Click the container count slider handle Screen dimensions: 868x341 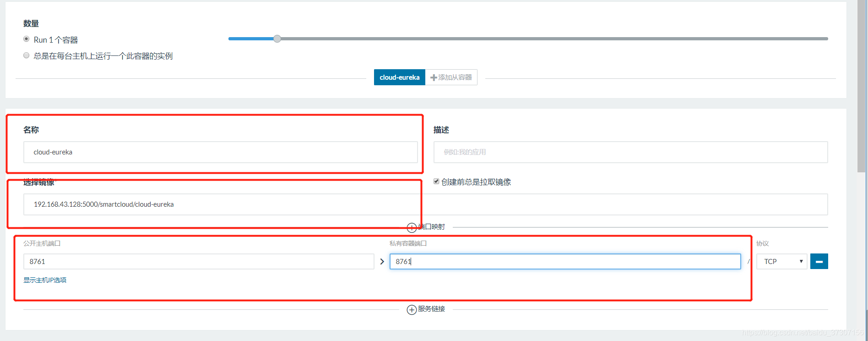(x=277, y=38)
